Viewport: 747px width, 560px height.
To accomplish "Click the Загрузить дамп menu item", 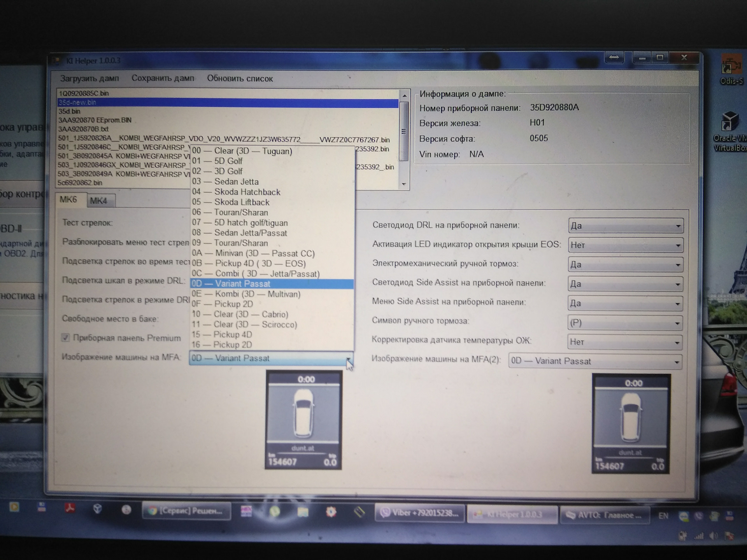I will pyautogui.click(x=89, y=79).
